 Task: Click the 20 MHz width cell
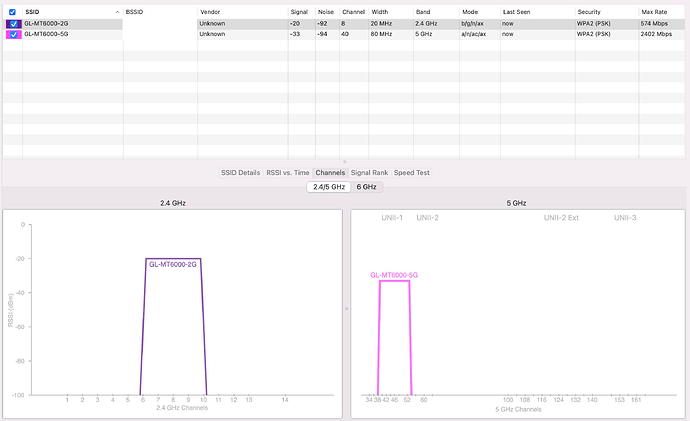pos(381,24)
